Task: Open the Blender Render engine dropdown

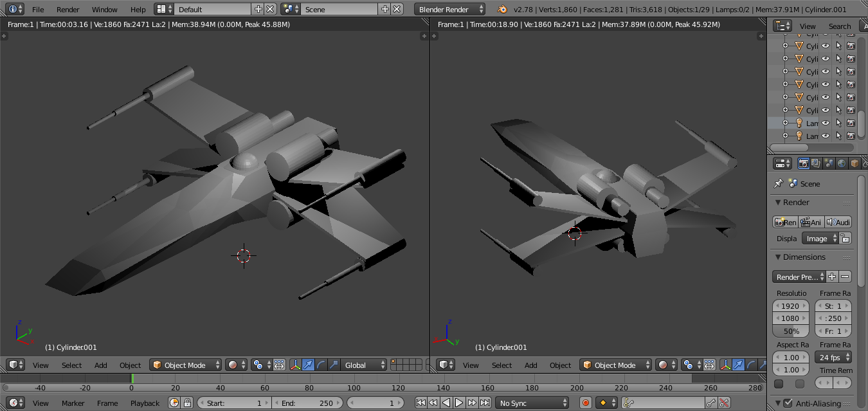Action: (450, 10)
